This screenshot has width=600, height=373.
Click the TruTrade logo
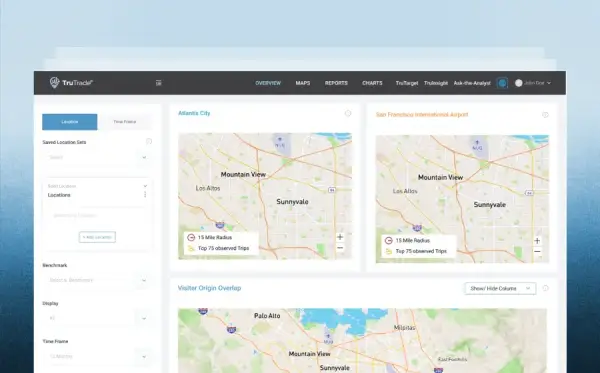click(71, 83)
